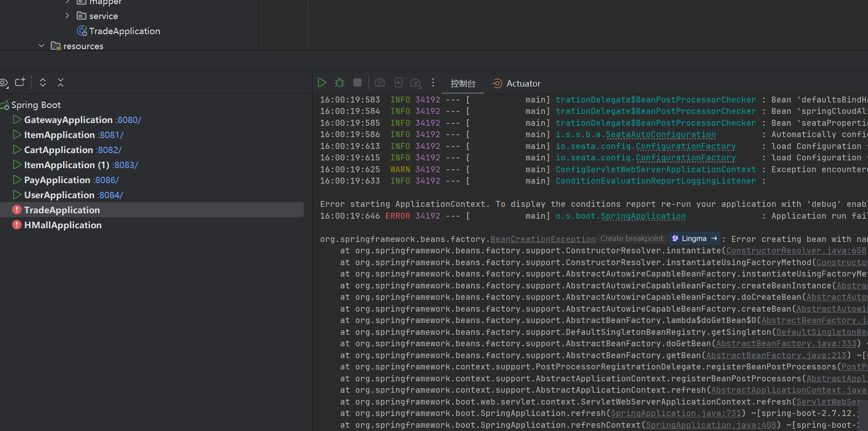Image resolution: width=868 pixels, height=431 pixels.
Task: Open GatewayApplication port :8080/ link
Action: tap(129, 120)
